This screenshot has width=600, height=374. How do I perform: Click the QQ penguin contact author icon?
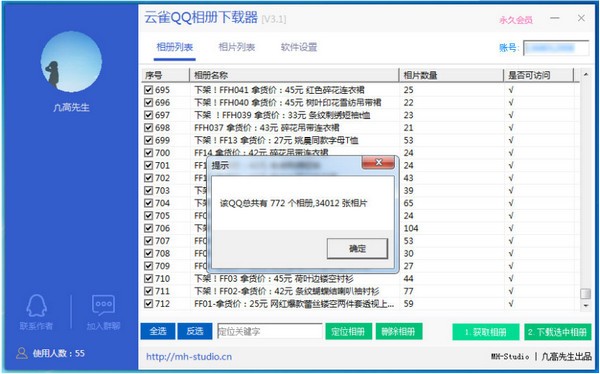[x=36, y=305]
